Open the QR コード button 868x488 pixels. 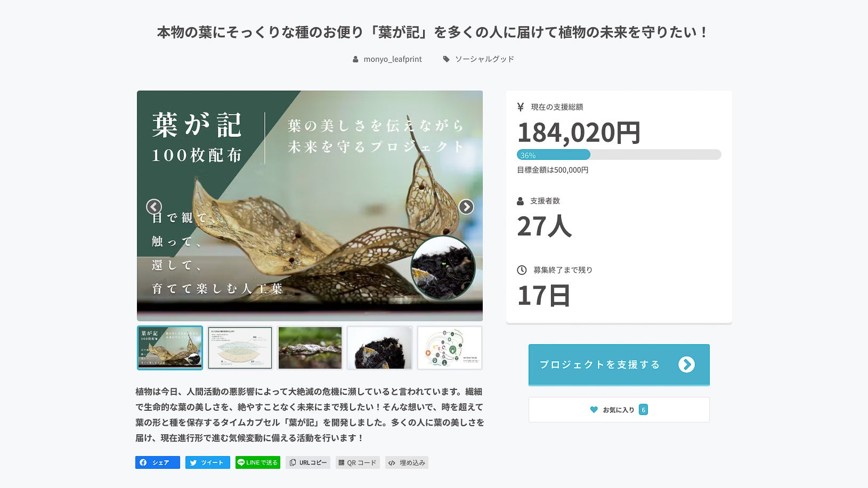[x=358, y=462]
